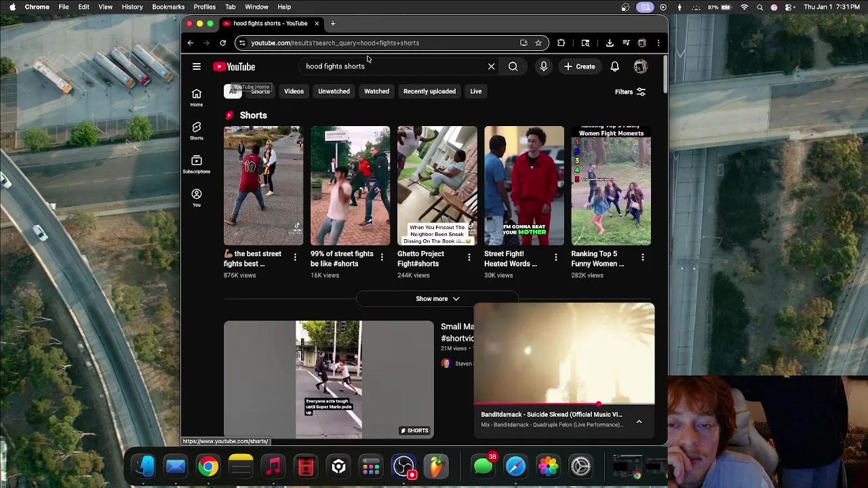Open the History menu in menu bar

[132, 7]
